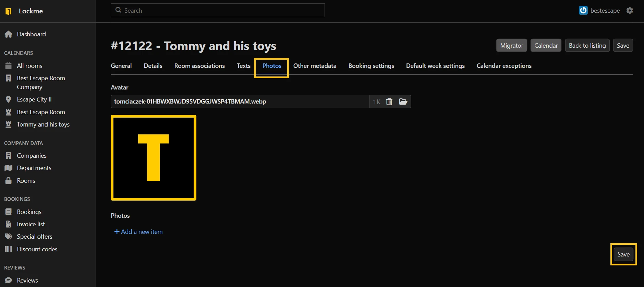This screenshot has height=287, width=644.
Task: Click the Rooms padlock icon
Action: pyautogui.click(x=9, y=181)
